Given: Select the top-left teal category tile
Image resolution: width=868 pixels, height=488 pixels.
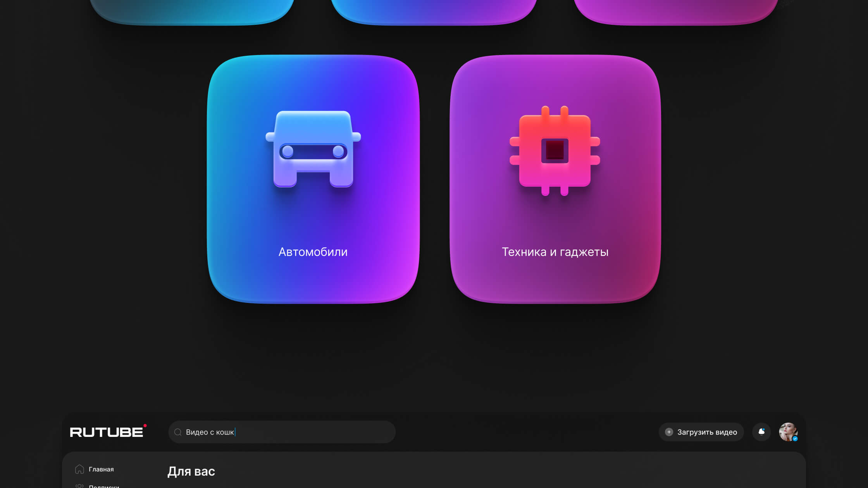Looking at the screenshot, I should pos(192,11).
